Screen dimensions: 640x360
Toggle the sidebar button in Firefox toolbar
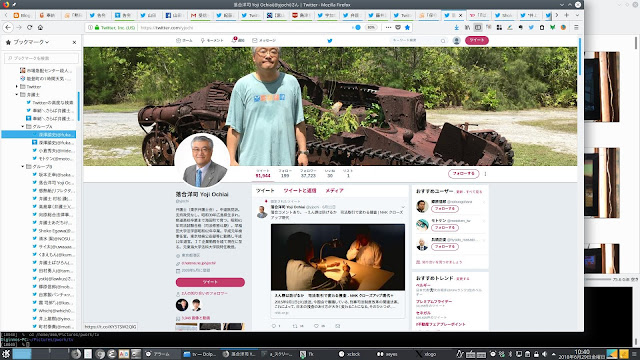coord(478,27)
